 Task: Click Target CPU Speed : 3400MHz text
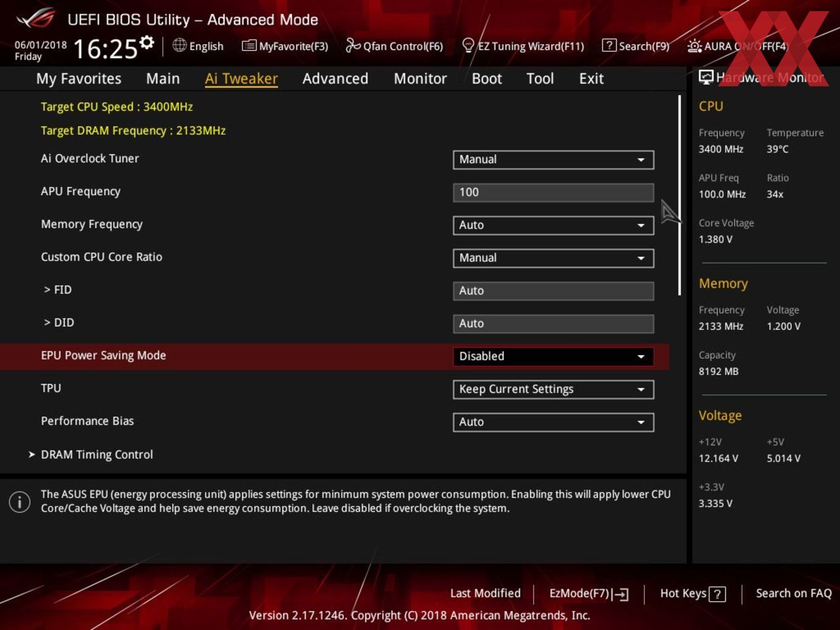click(x=117, y=107)
